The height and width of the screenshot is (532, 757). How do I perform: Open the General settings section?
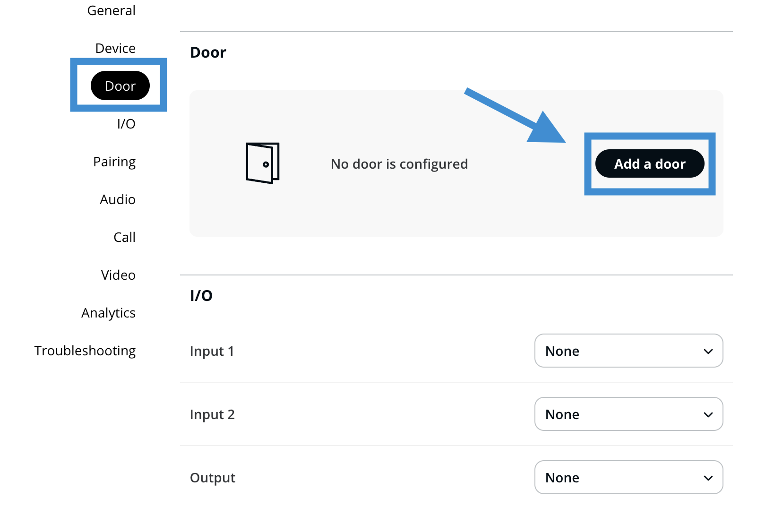(112, 10)
